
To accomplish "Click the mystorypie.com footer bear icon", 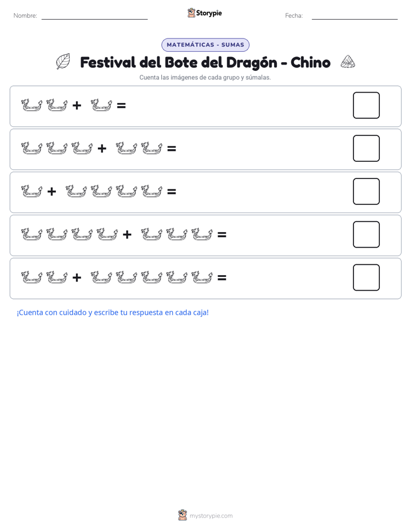I will point(182,515).
